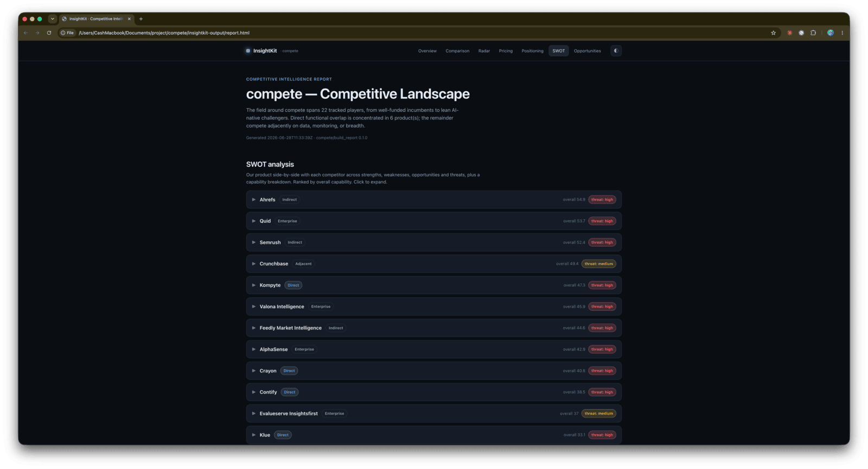This screenshot has width=868, height=469.
Task: Click the overall 54.9 score
Action: pyautogui.click(x=574, y=200)
